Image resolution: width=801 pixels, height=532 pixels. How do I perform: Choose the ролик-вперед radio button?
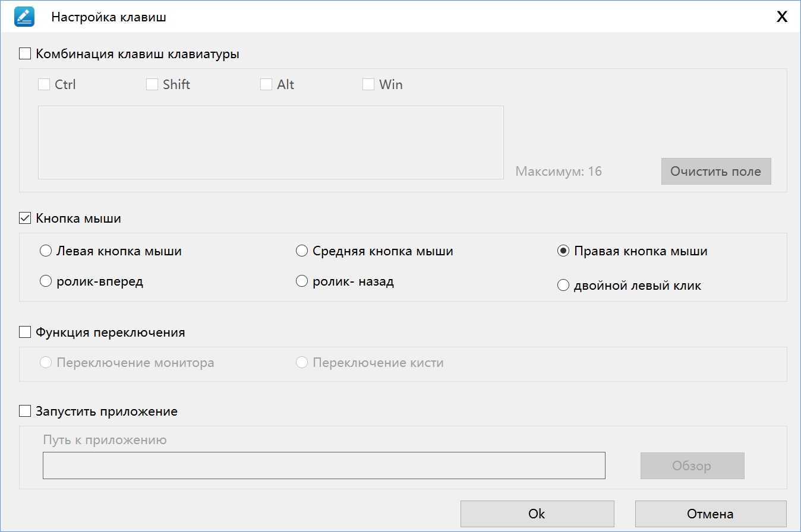click(x=46, y=281)
